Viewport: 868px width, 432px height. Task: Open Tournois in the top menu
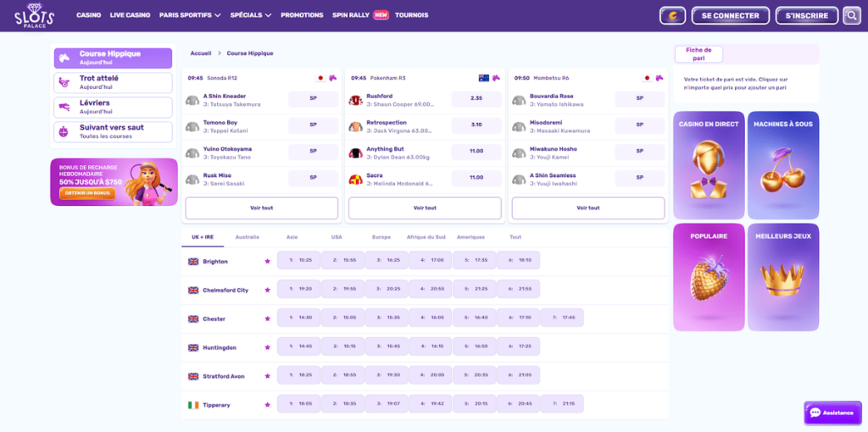tap(411, 15)
